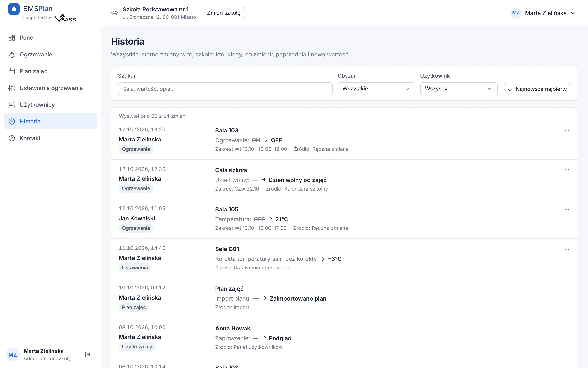Toggle the Najnowsze najpierw sort button
The width and height of the screenshot is (588, 368).
pos(537,89)
